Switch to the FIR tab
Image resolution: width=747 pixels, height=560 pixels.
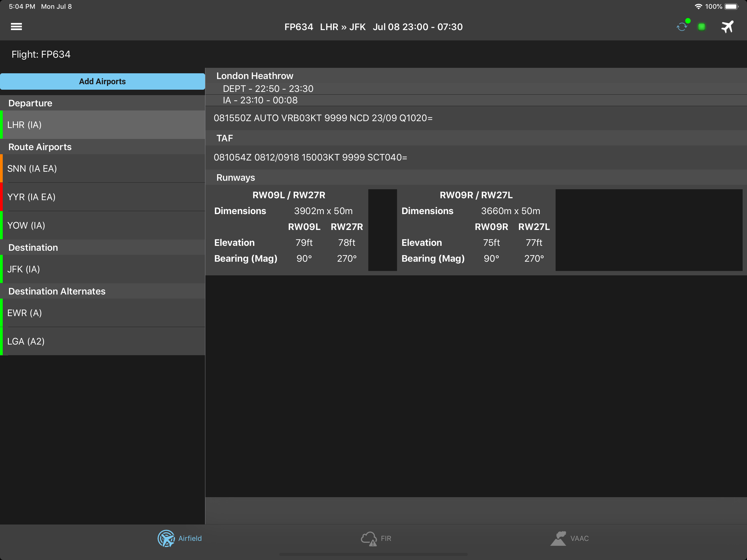(386, 538)
